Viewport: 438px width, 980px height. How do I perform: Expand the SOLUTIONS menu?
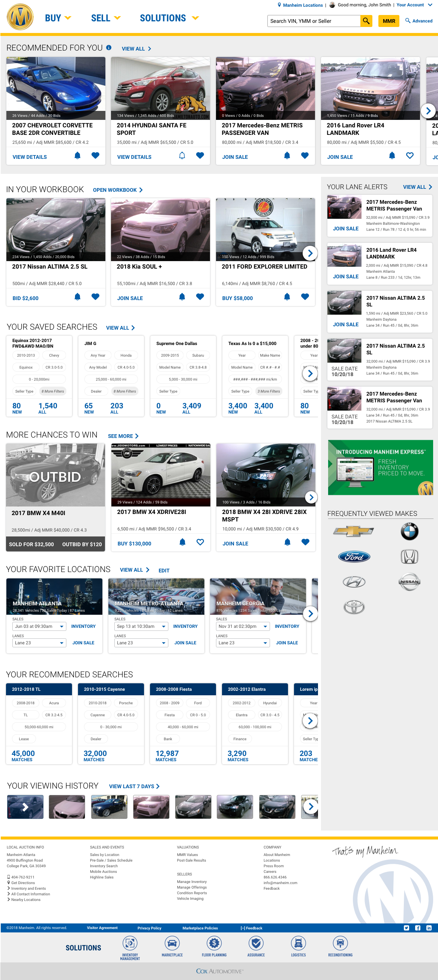click(169, 18)
